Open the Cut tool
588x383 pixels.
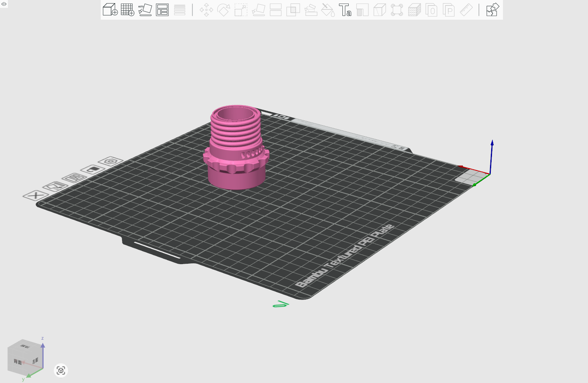click(x=276, y=10)
